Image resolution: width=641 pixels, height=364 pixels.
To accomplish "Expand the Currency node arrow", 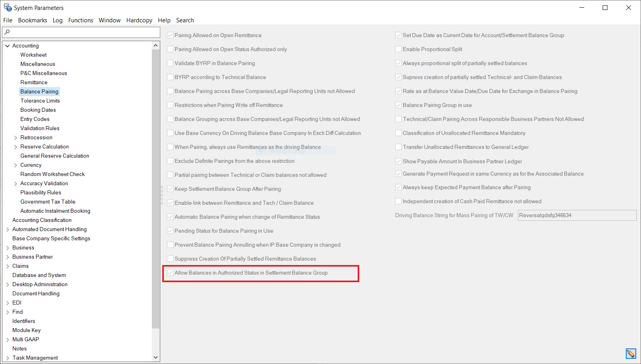I will (16, 165).
